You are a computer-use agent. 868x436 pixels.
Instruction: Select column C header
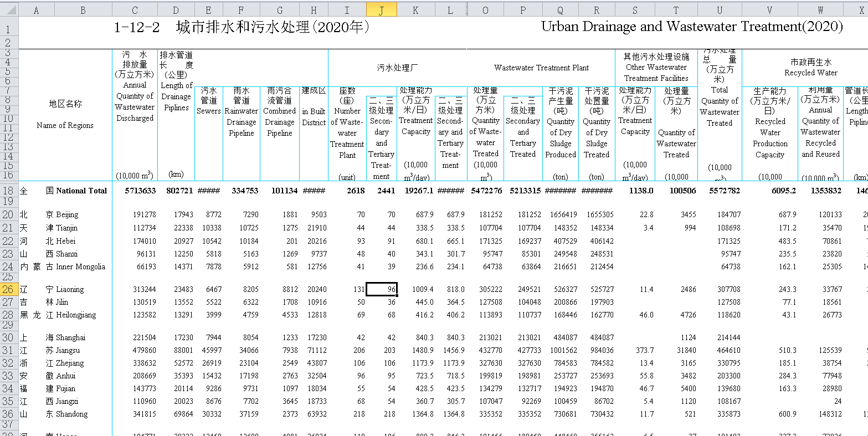click(135, 9)
